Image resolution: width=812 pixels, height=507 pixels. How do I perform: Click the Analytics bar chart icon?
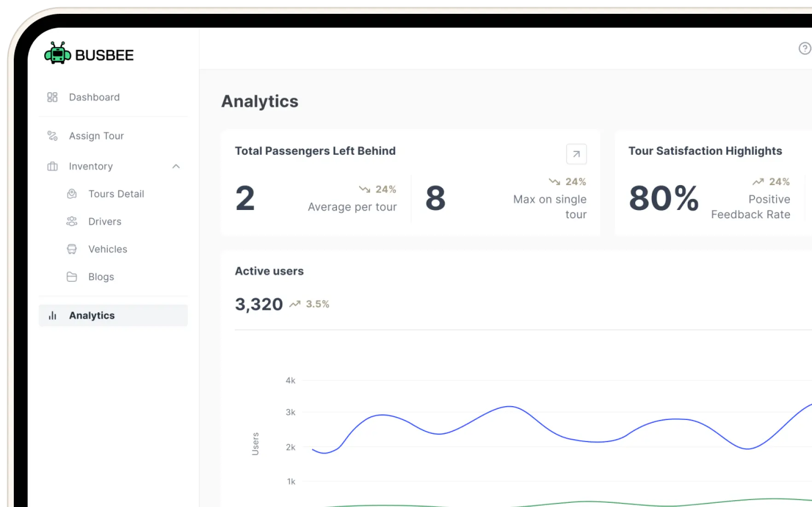click(x=52, y=315)
